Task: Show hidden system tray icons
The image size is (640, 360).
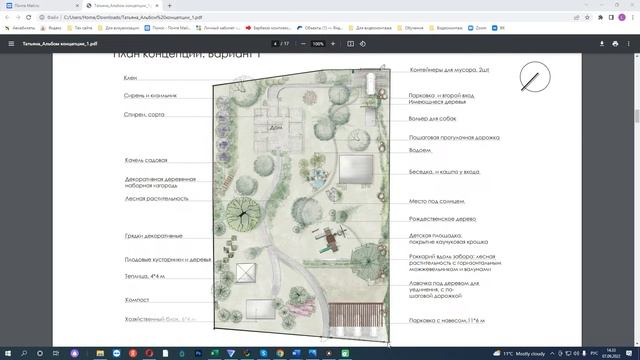Action: click(552, 353)
